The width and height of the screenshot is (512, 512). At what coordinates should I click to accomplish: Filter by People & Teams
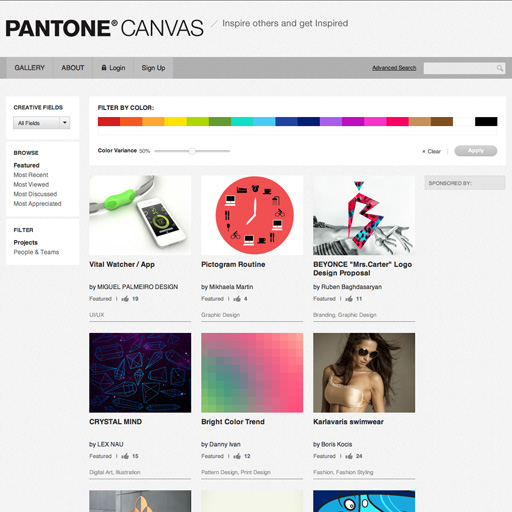point(36,252)
